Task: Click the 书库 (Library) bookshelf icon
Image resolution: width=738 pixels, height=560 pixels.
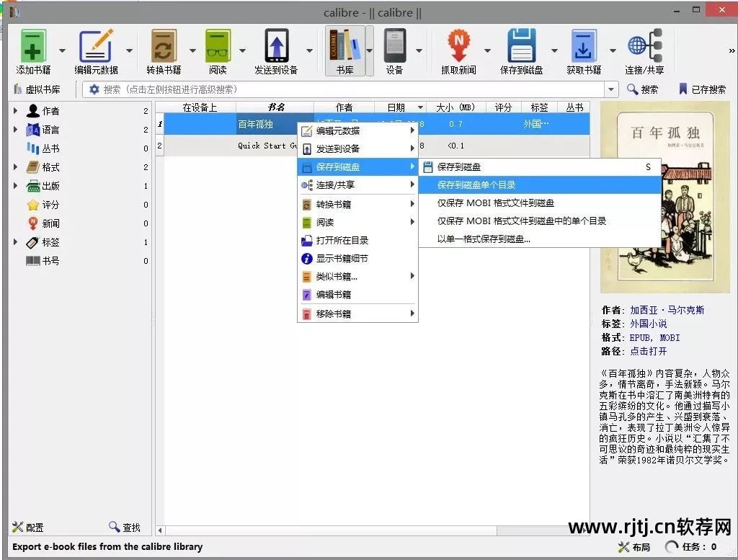Action: click(x=344, y=47)
